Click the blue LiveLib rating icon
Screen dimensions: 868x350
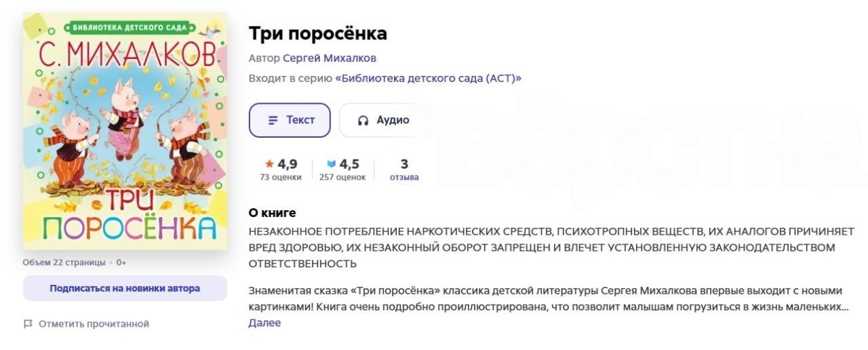[332, 163]
